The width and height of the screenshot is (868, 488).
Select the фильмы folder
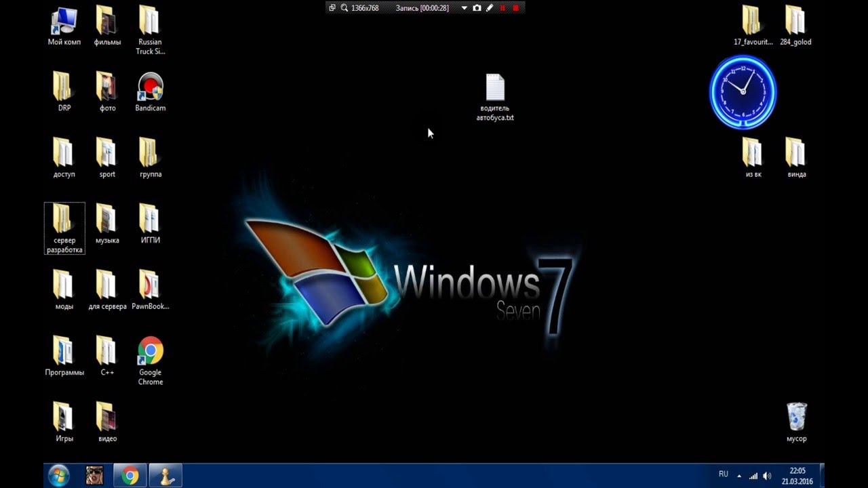[x=107, y=26]
